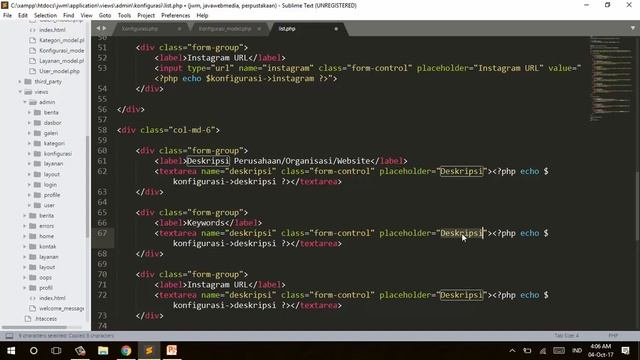640x360 pixels.
Task: Open welcome_message file in the sidebar
Action: click(x=62, y=308)
